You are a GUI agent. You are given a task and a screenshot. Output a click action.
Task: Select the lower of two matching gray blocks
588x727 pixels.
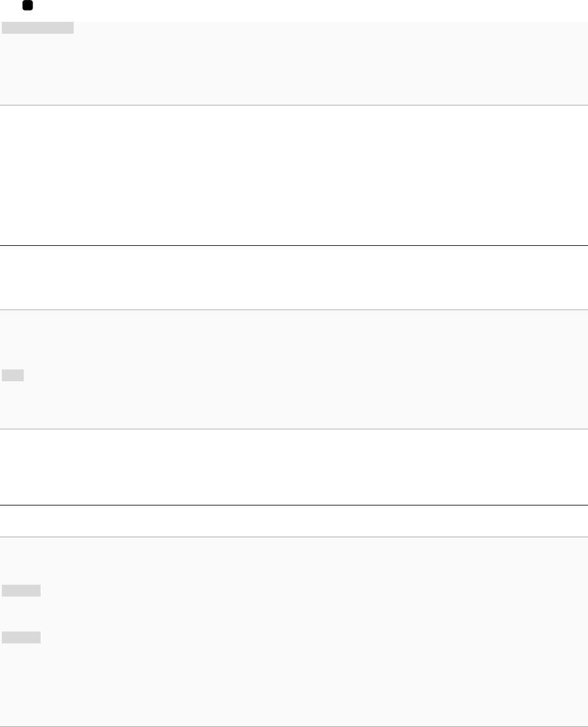21,637
